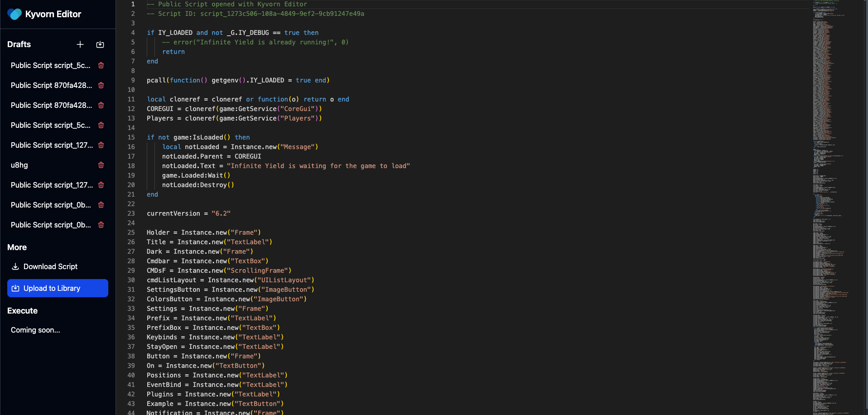Click the Kyvorn Editor logo icon
The image size is (868, 415).
coord(15,14)
